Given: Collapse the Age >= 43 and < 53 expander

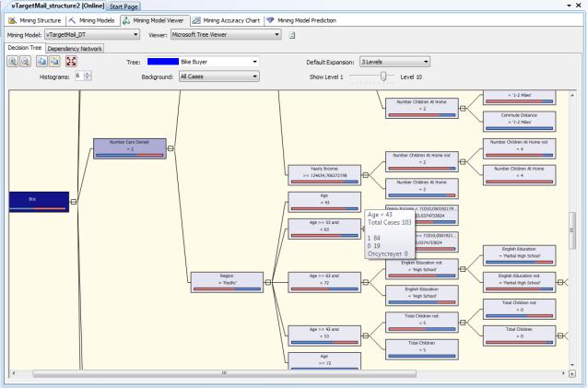Looking at the screenshot, I should tap(366, 335).
